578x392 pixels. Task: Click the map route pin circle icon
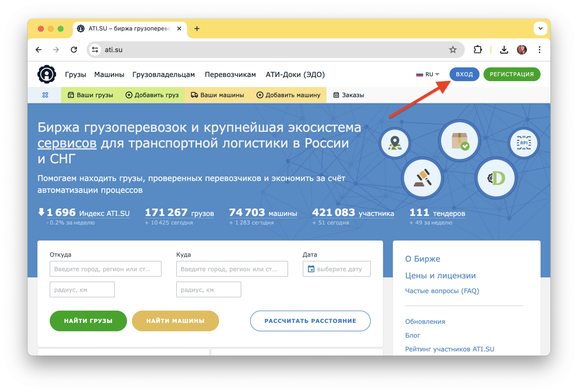coord(395,143)
